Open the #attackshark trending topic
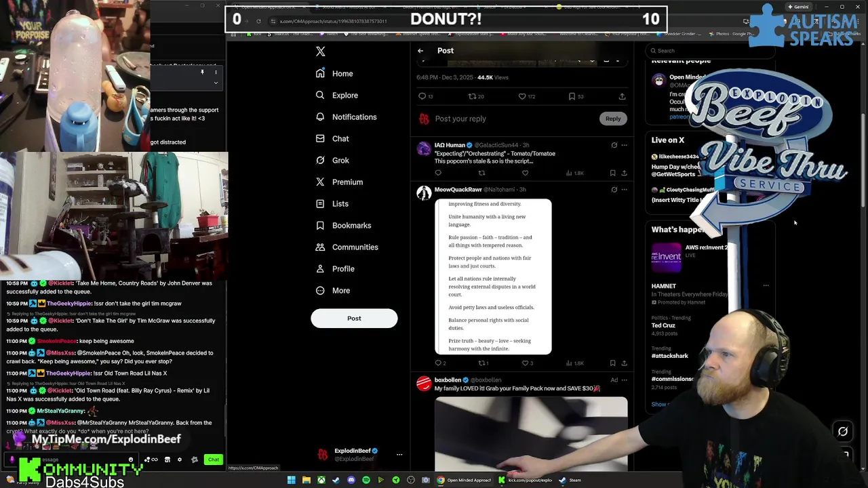 click(x=670, y=356)
